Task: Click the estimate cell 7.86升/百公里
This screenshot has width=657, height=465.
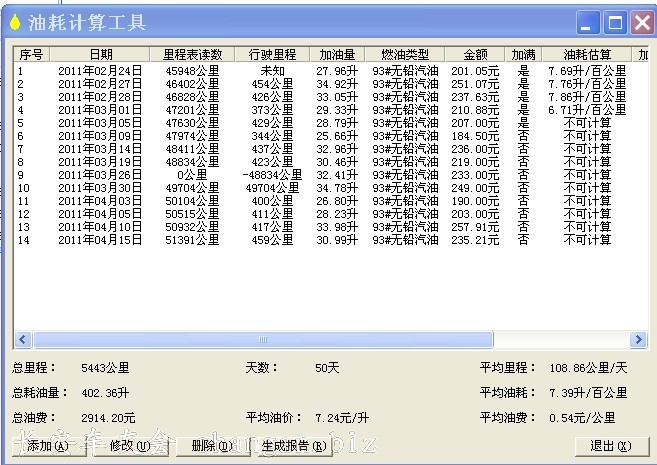Action: 587,97
